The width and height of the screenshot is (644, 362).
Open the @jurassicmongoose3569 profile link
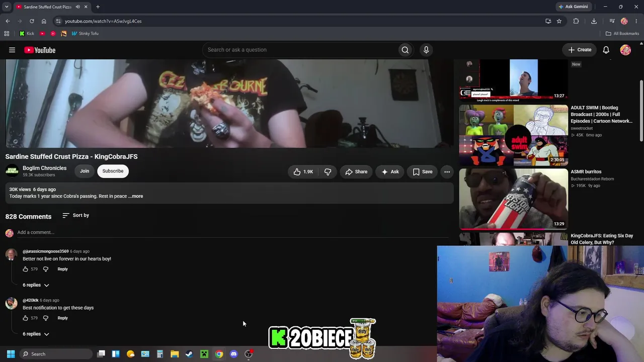(45, 251)
